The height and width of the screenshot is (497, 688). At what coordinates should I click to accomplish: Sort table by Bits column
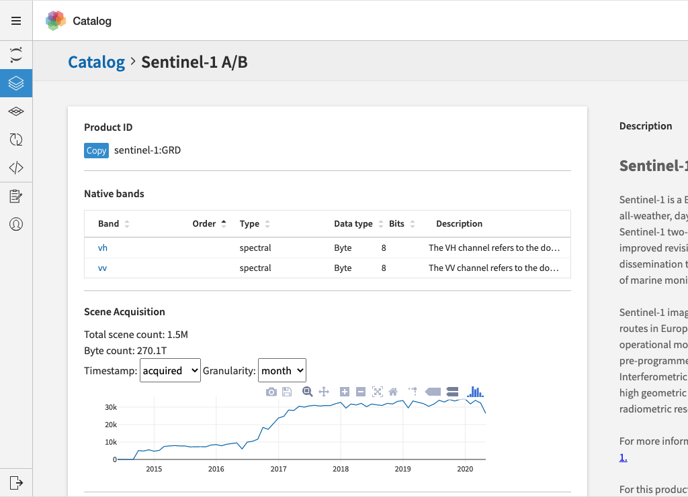401,224
